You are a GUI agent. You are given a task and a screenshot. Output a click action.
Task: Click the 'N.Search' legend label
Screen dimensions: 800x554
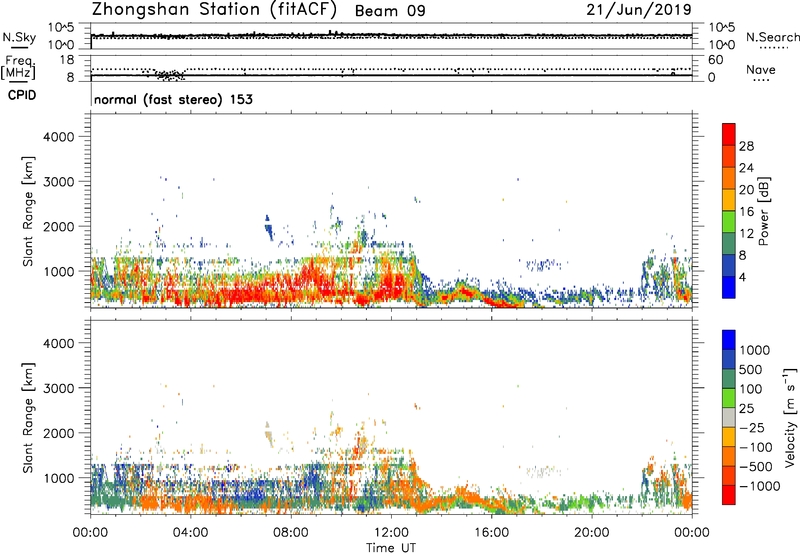pyautogui.click(x=773, y=37)
